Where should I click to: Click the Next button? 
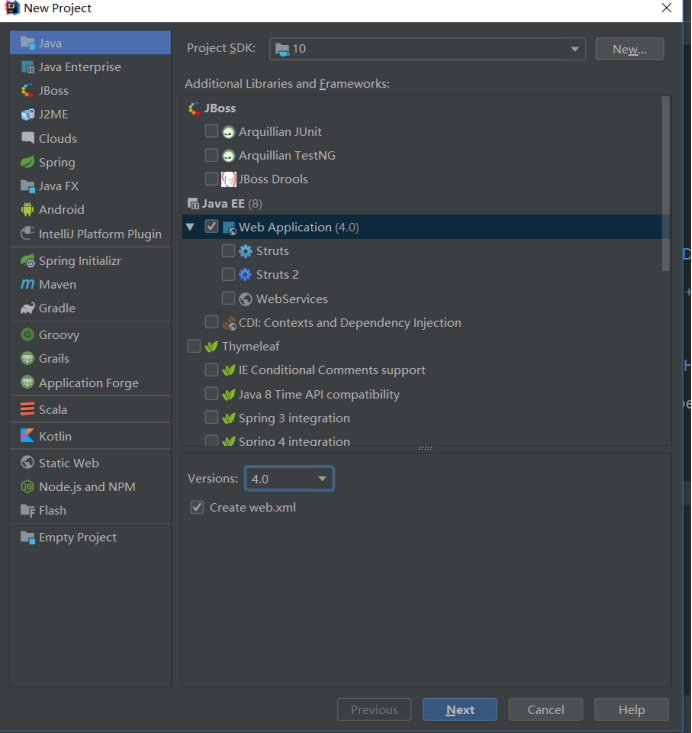[x=460, y=710]
